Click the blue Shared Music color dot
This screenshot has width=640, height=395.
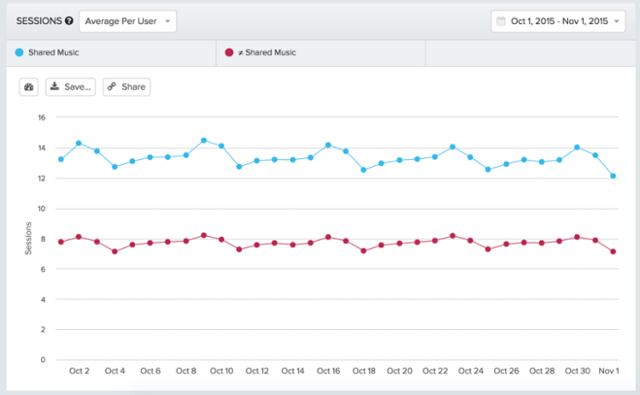[19, 53]
